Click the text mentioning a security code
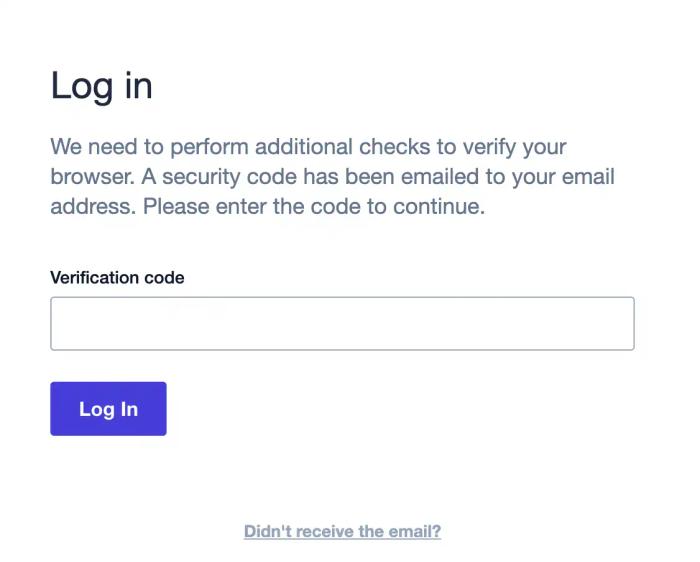The height and width of the screenshot is (562, 700). [332, 177]
